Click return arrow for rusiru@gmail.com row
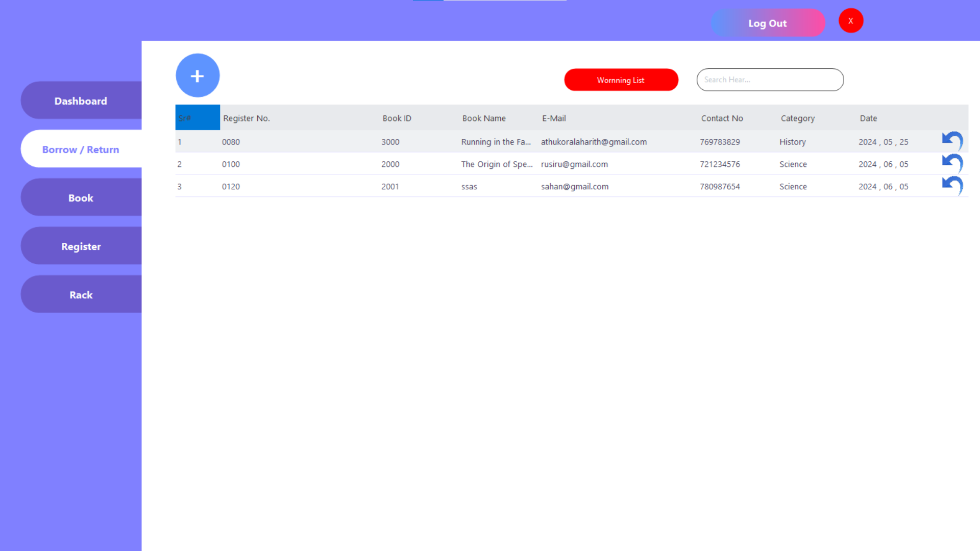980x551 pixels. click(x=952, y=163)
